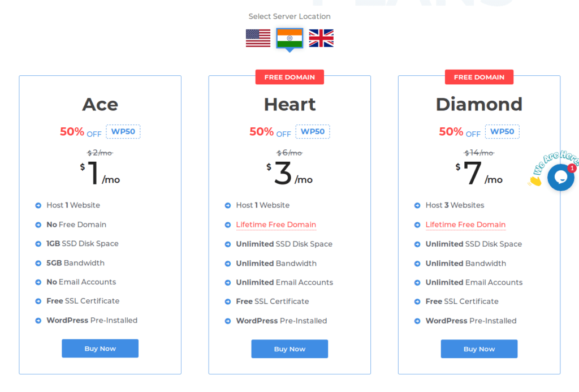579x392 pixels.
Task: Open Lifetime Free Domain link in Heart plan
Action: [x=276, y=225]
